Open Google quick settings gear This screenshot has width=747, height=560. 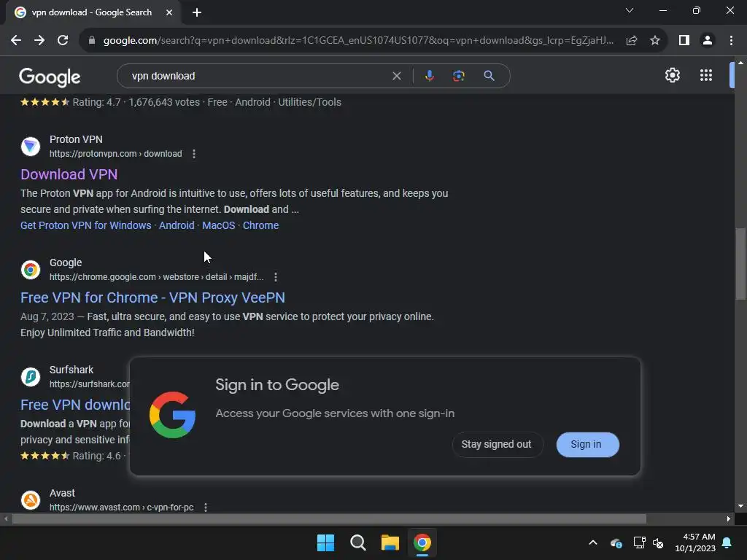click(672, 75)
